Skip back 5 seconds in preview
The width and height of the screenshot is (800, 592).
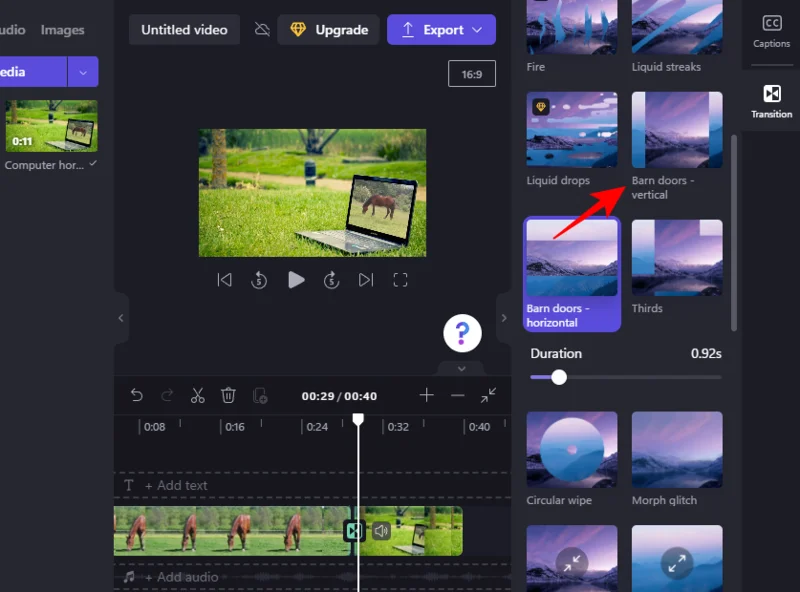[260, 280]
